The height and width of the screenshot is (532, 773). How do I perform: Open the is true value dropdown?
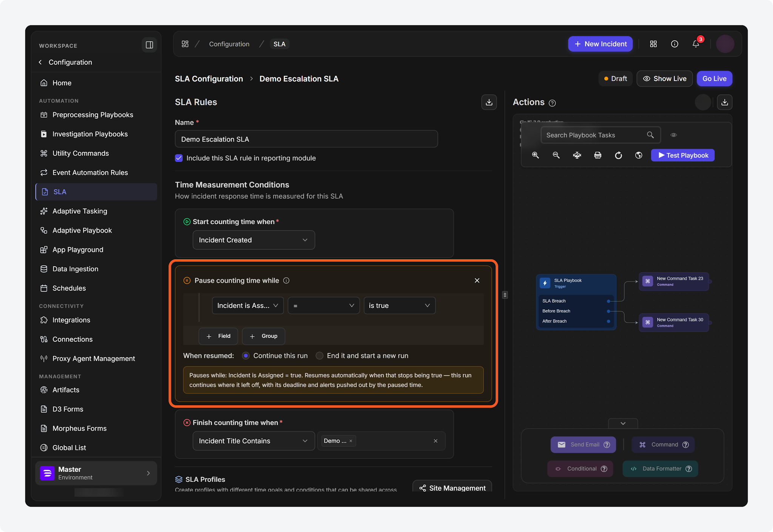tap(399, 306)
